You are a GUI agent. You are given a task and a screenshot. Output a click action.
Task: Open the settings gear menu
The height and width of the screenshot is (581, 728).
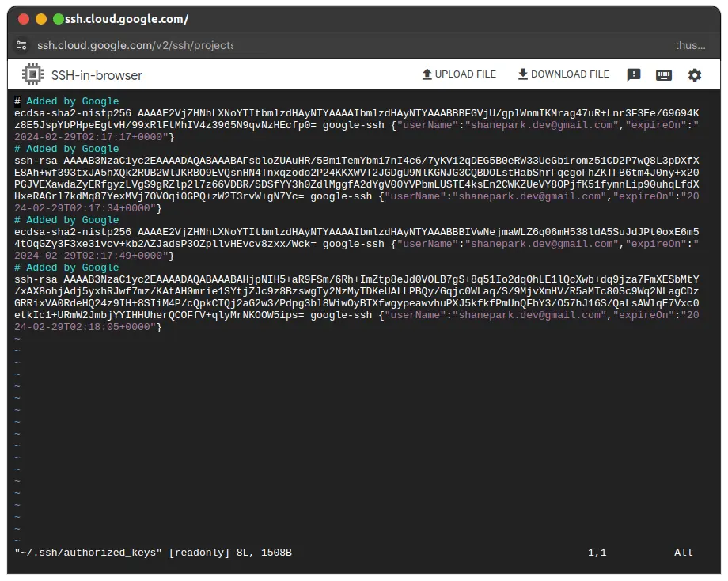(x=694, y=75)
